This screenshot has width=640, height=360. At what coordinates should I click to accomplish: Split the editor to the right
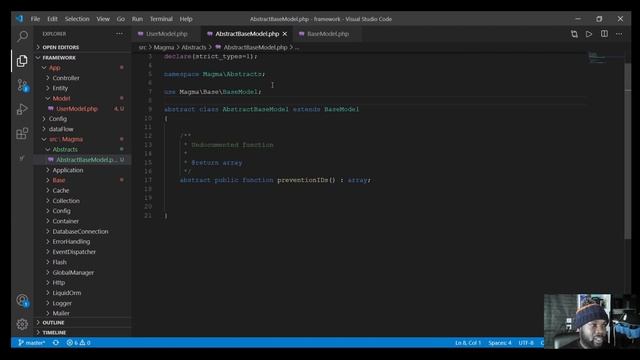[x=604, y=34]
